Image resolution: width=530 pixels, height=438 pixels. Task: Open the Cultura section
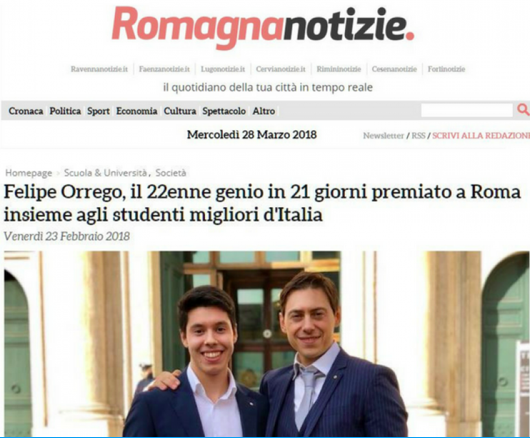click(180, 111)
